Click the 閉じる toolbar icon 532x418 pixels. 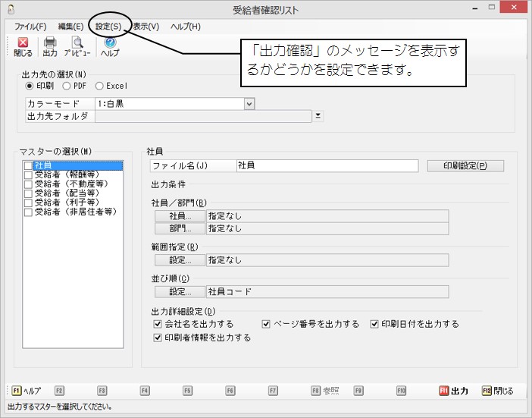(x=23, y=47)
